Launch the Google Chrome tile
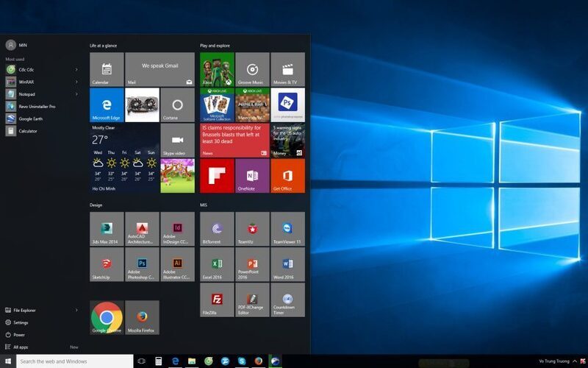The image size is (588, 368). 107,318
